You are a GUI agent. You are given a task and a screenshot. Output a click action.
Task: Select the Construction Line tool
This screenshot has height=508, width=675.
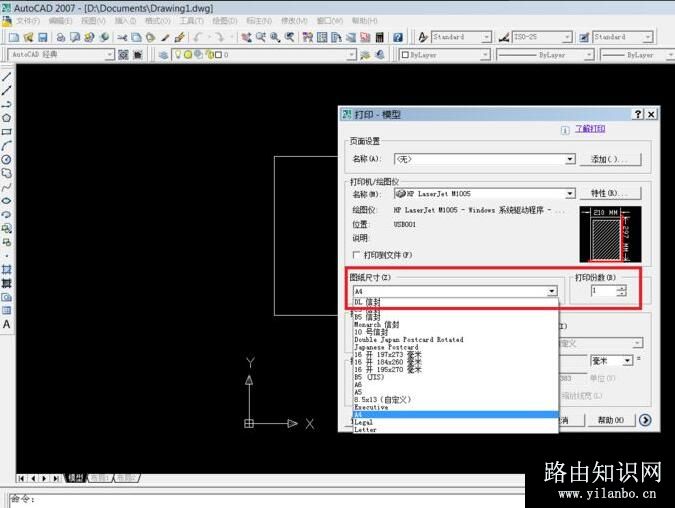pyautogui.click(x=6, y=91)
